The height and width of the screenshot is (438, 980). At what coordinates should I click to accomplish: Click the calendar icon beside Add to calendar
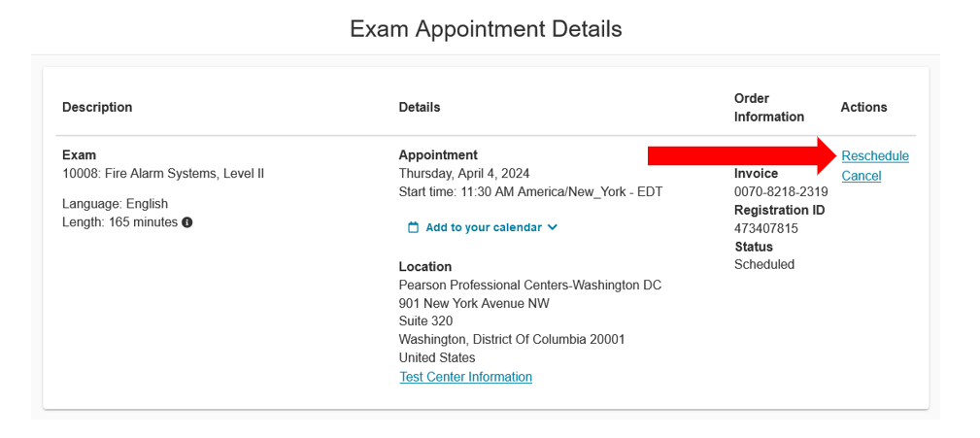[413, 227]
